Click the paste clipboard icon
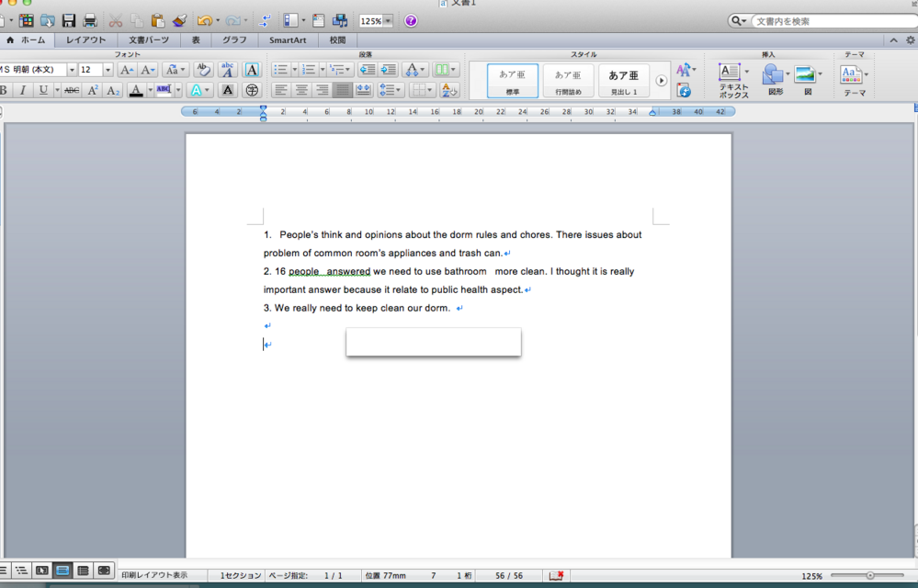Viewport: 918px width, 588px height. click(x=157, y=21)
